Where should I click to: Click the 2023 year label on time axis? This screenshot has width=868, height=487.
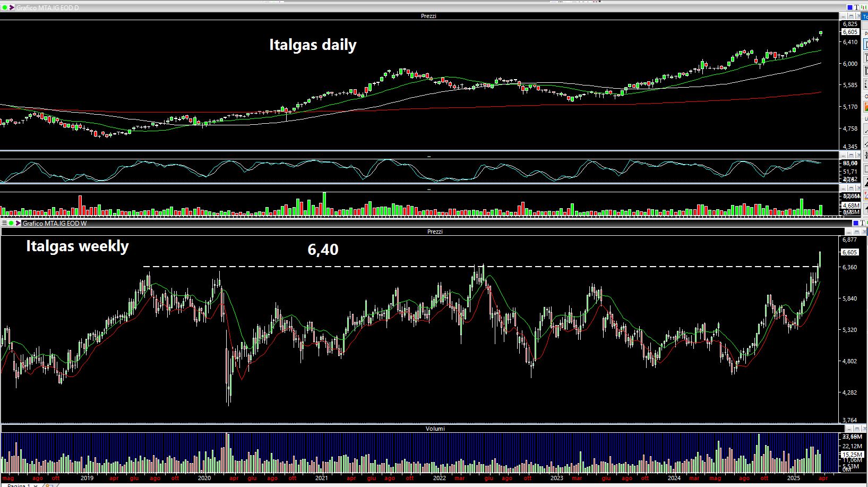556,478
